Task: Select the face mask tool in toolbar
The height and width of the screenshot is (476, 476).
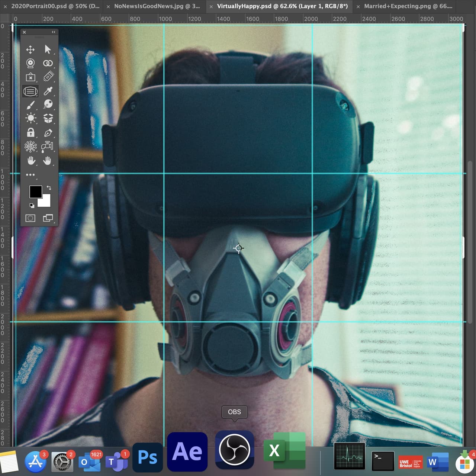Action: 30,91
